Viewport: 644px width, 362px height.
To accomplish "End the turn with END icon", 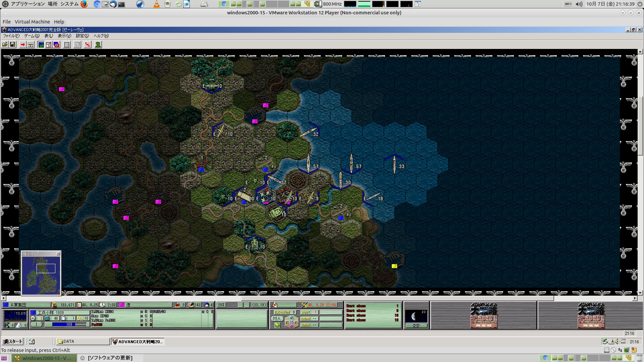I will coord(88,45).
